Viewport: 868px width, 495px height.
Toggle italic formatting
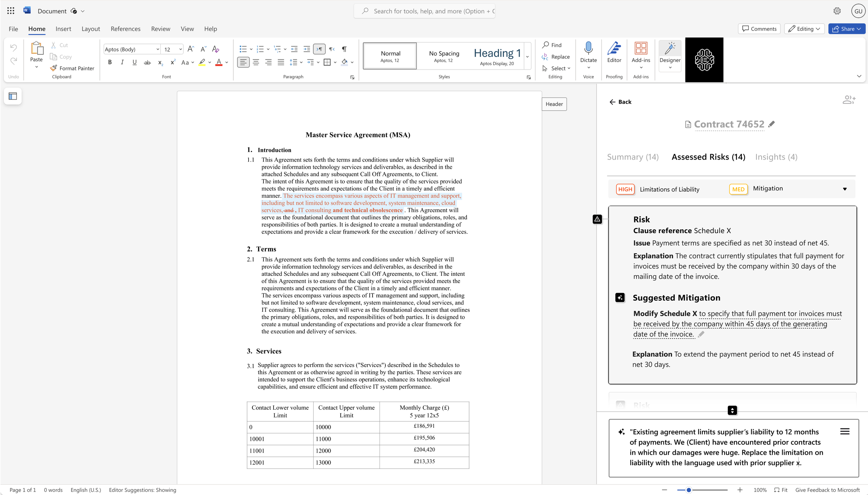click(x=122, y=62)
